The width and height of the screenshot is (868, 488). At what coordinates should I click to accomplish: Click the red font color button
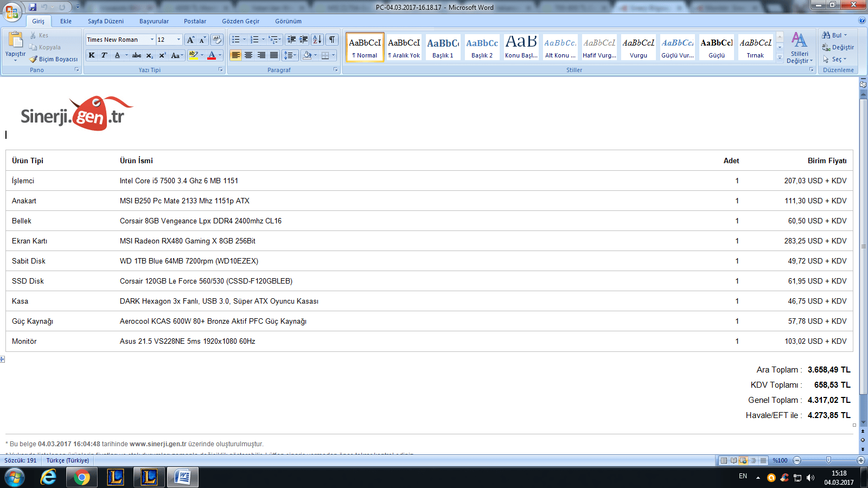[x=212, y=55]
